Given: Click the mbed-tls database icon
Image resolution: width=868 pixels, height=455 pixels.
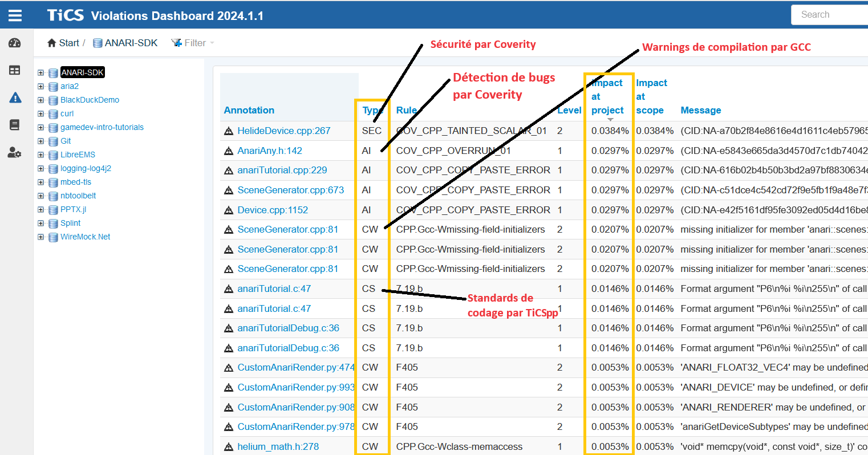Looking at the screenshot, I should 53,182.
